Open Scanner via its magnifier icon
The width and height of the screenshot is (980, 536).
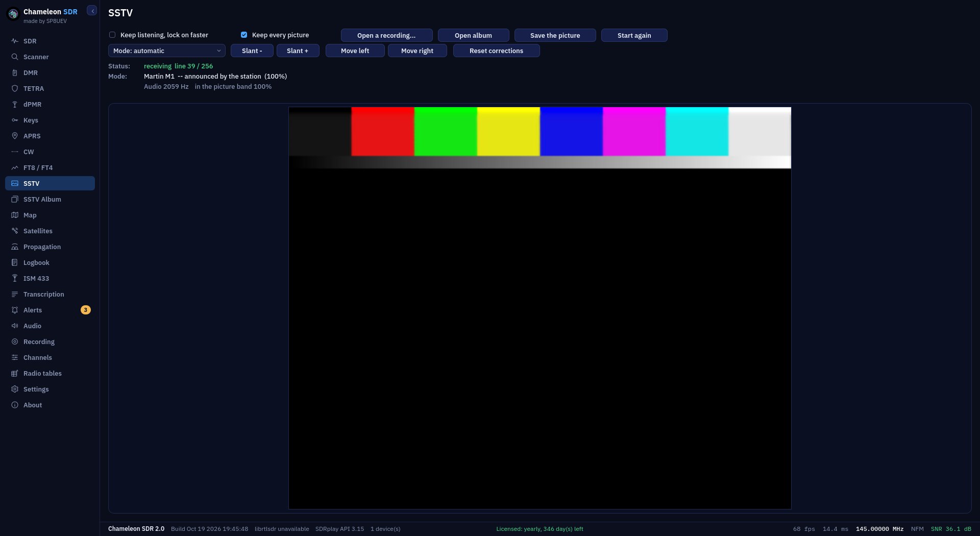tap(15, 57)
